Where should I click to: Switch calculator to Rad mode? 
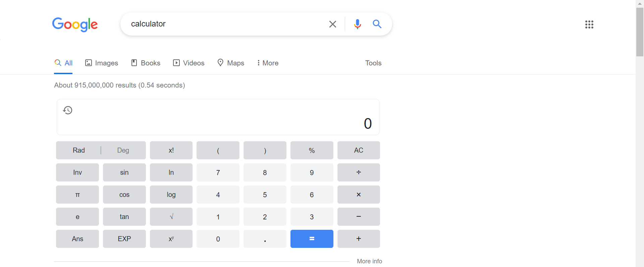click(x=79, y=150)
